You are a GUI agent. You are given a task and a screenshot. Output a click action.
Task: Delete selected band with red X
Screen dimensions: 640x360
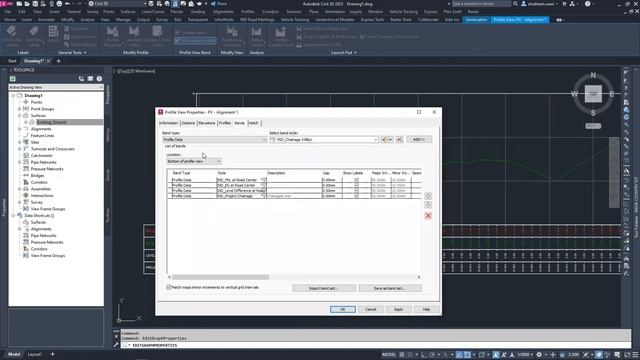(x=428, y=216)
